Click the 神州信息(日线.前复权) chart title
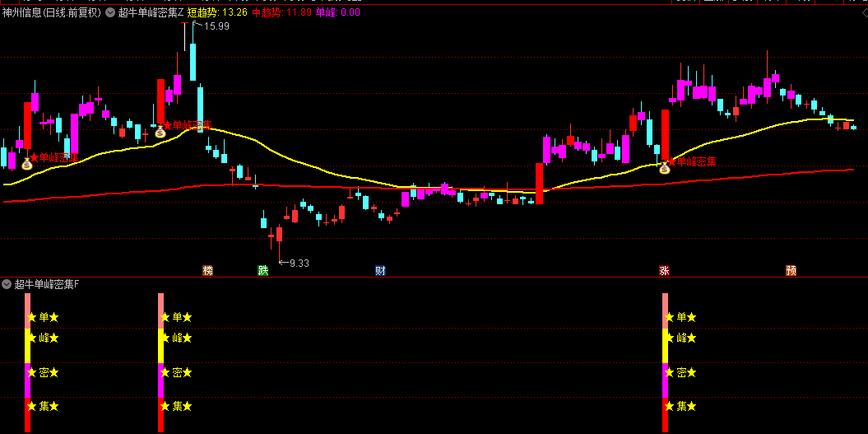The width and height of the screenshot is (868, 434). pyautogui.click(x=52, y=12)
